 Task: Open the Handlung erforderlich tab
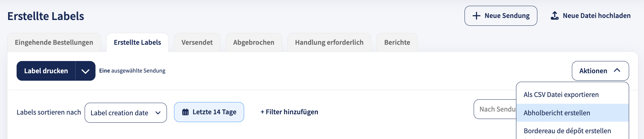329,42
